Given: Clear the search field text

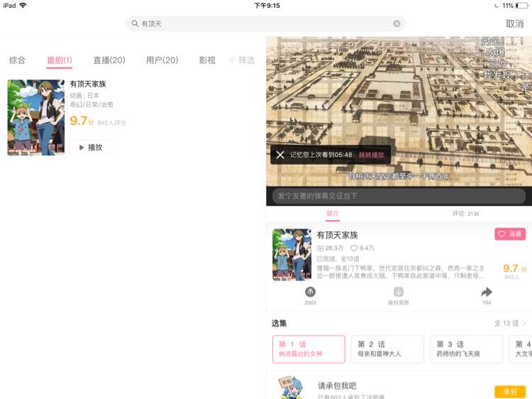Looking at the screenshot, I should 397,23.
